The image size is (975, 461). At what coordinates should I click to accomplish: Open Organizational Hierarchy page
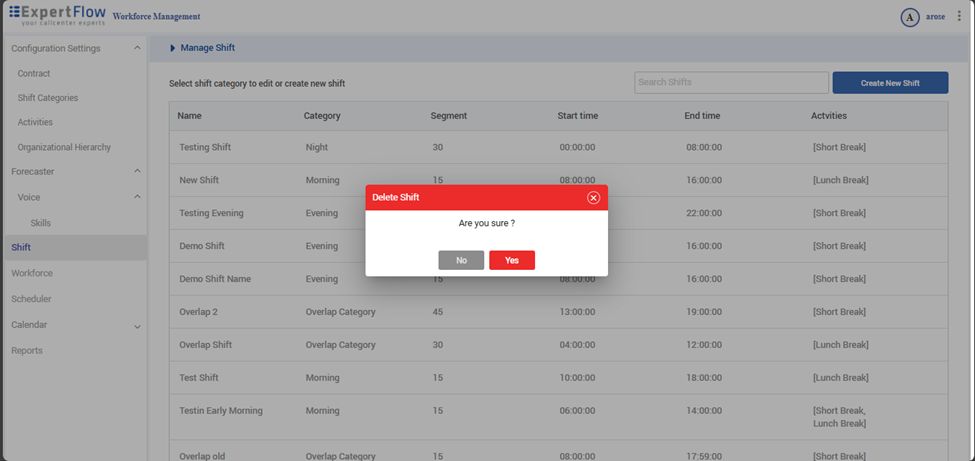pyautogui.click(x=64, y=147)
